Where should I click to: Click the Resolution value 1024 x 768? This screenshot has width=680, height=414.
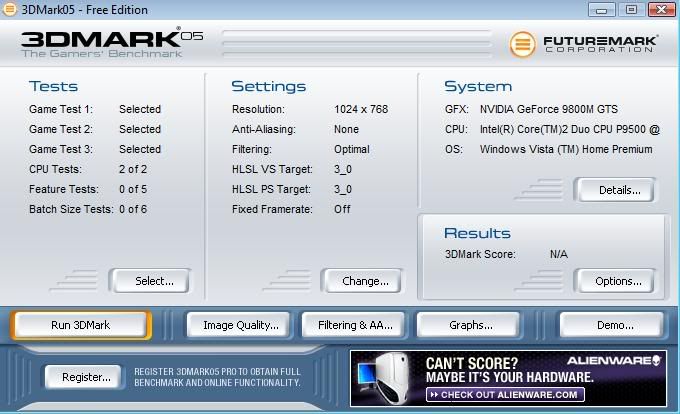(x=361, y=109)
